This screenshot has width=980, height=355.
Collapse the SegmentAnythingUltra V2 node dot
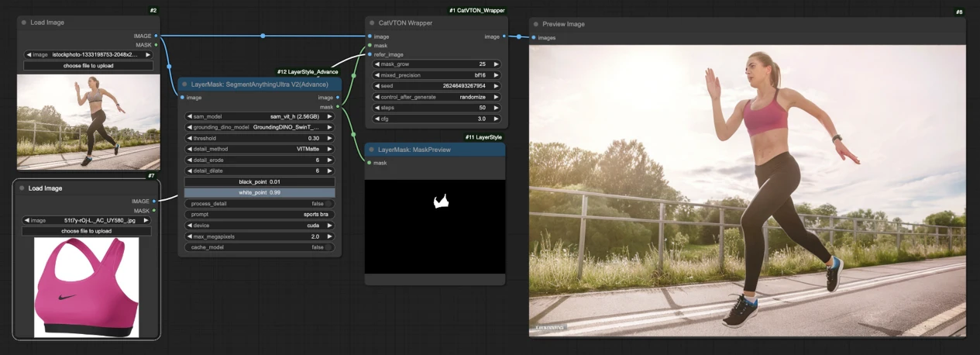[185, 84]
